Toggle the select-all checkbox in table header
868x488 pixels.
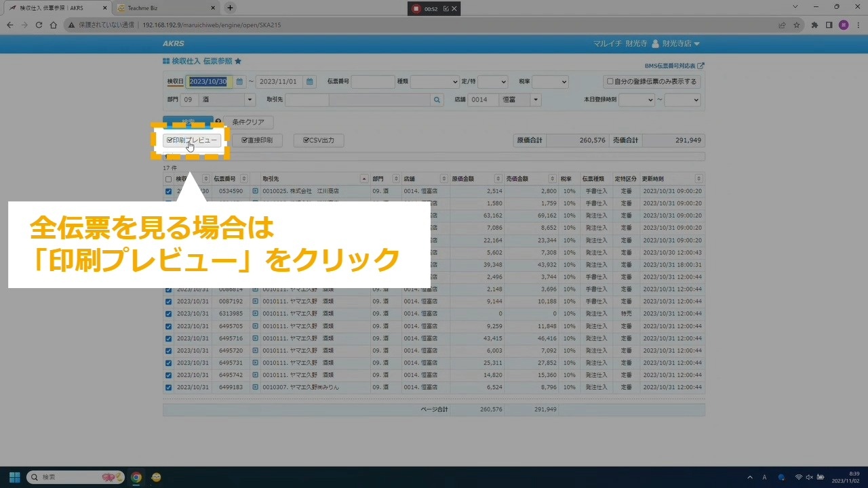pyautogui.click(x=169, y=180)
